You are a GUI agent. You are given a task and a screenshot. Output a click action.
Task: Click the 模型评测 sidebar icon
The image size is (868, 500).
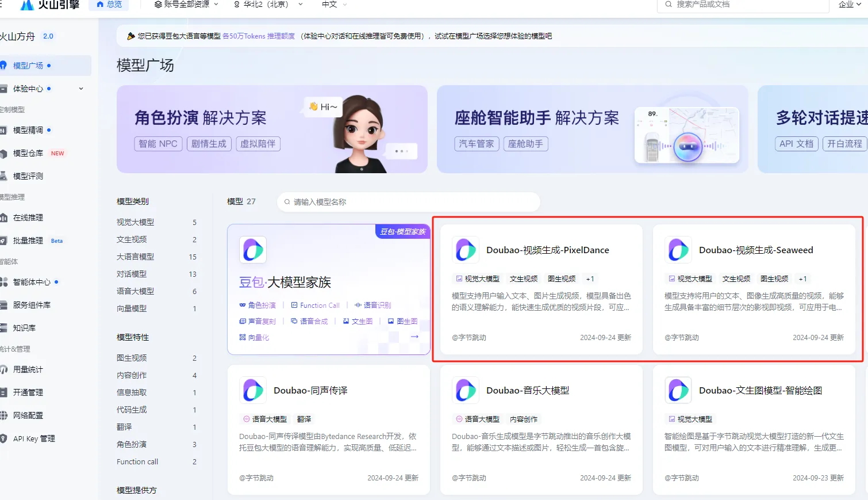[x=3, y=176]
